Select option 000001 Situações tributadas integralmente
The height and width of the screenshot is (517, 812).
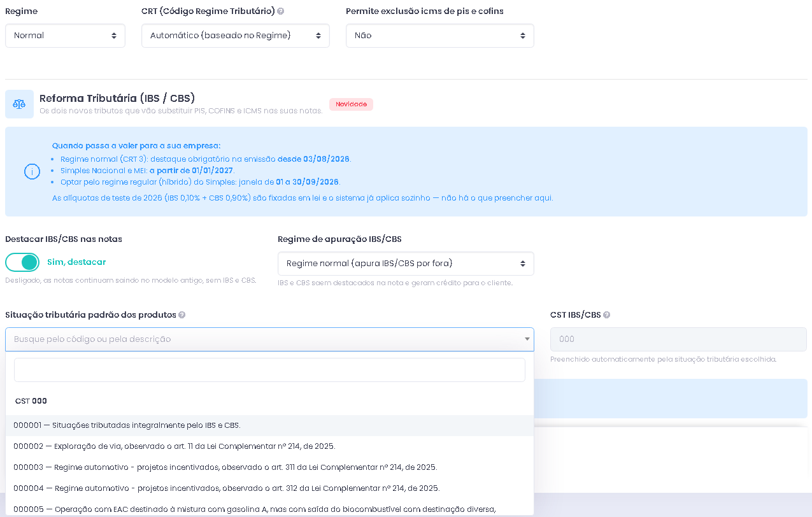[x=269, y=425]
